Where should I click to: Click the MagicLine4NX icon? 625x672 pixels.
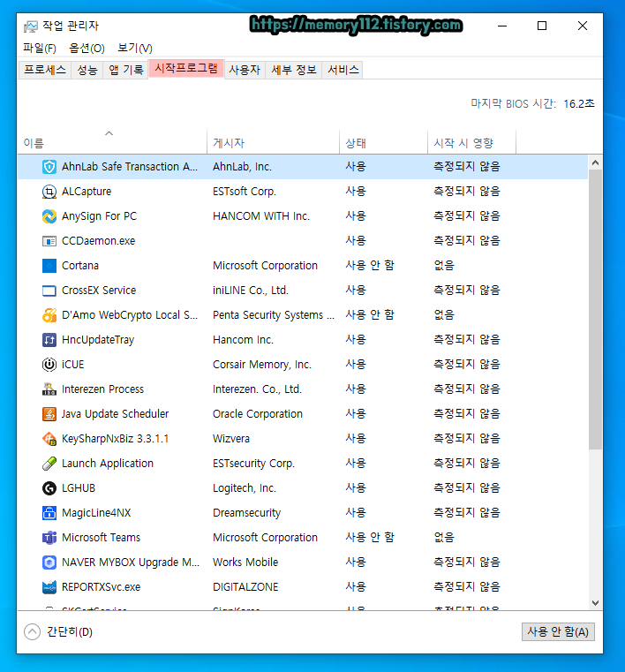coord(49,513)
